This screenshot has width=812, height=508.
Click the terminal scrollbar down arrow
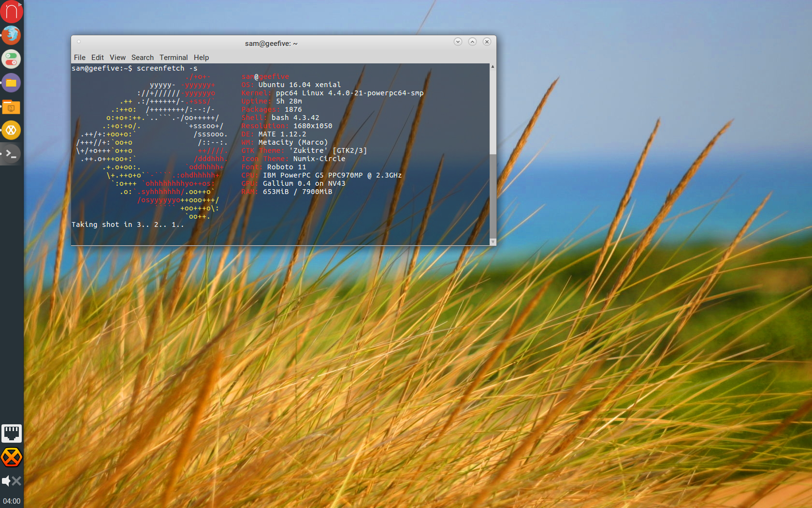(x=493, y=241)
